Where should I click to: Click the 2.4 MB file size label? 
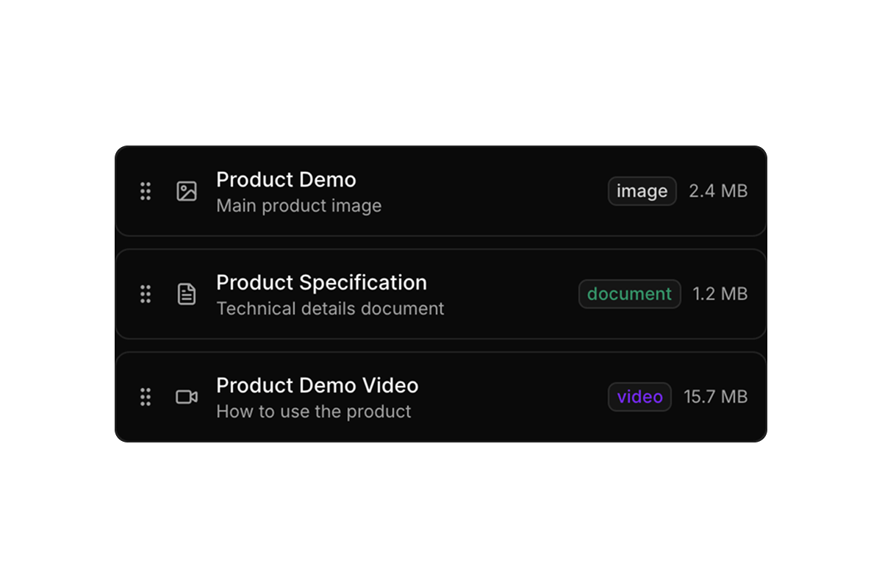[x=717, y=191]
